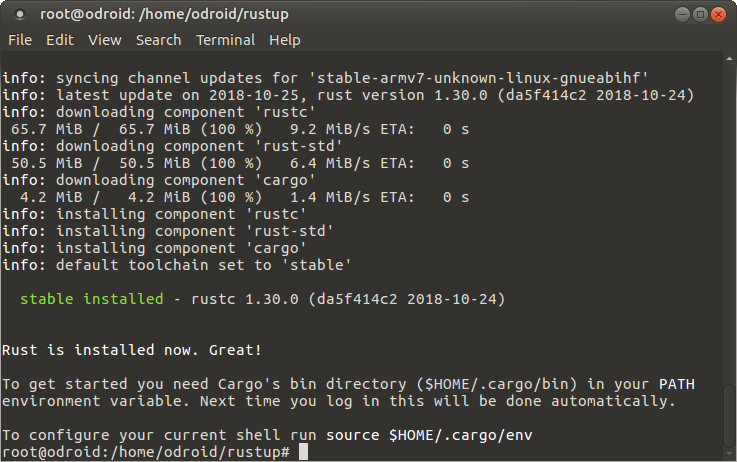Click the 50.5 MiB download progress line

(240, 163)
